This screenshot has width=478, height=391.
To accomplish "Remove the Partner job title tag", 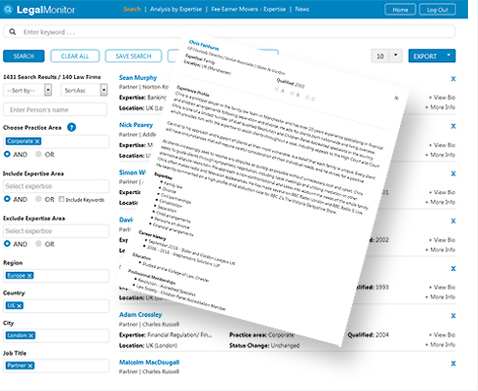I will pos(30,366).
